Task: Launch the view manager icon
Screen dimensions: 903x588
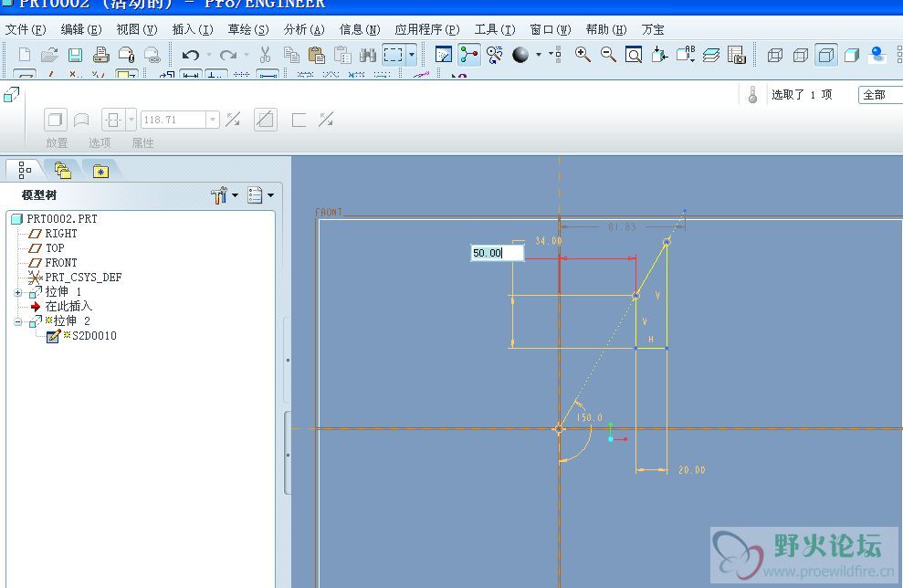Action: click(737, 55)
